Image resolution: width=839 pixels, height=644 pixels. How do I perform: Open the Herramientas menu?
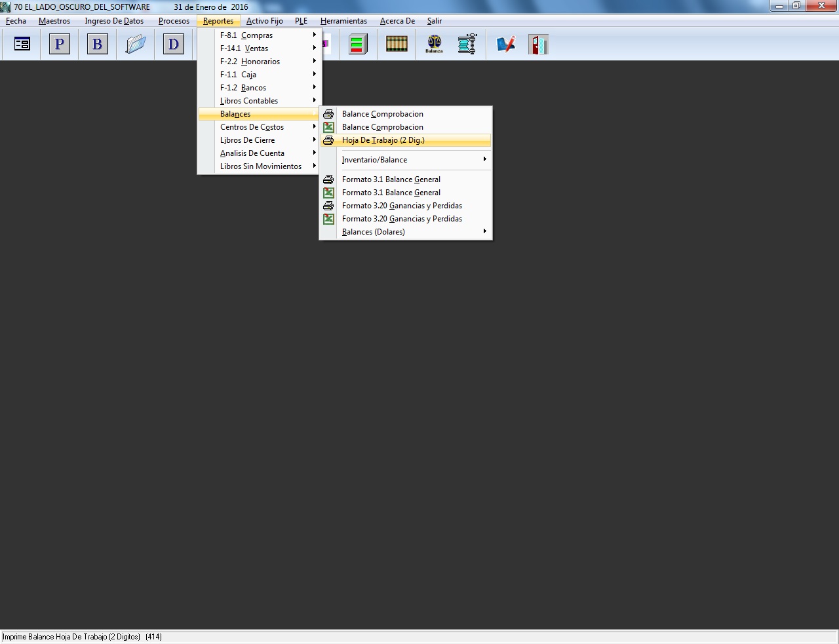pyautogui.click(x=343, y=21)
